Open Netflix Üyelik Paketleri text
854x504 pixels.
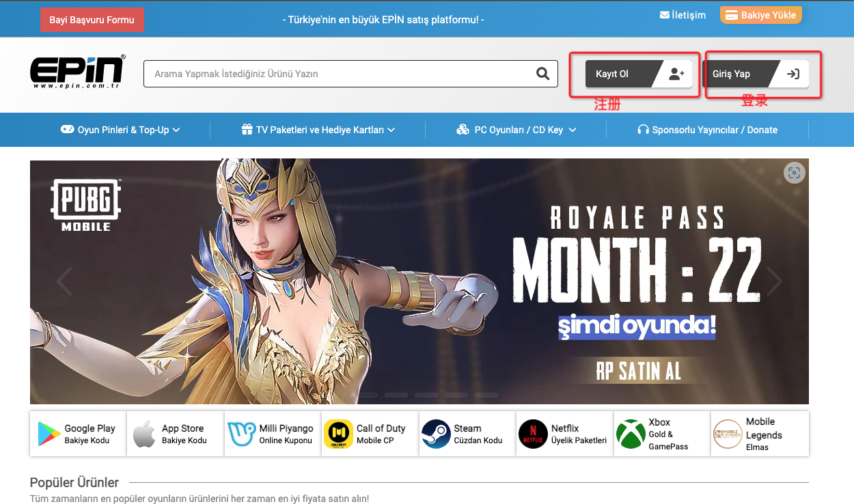click(579, 434)
